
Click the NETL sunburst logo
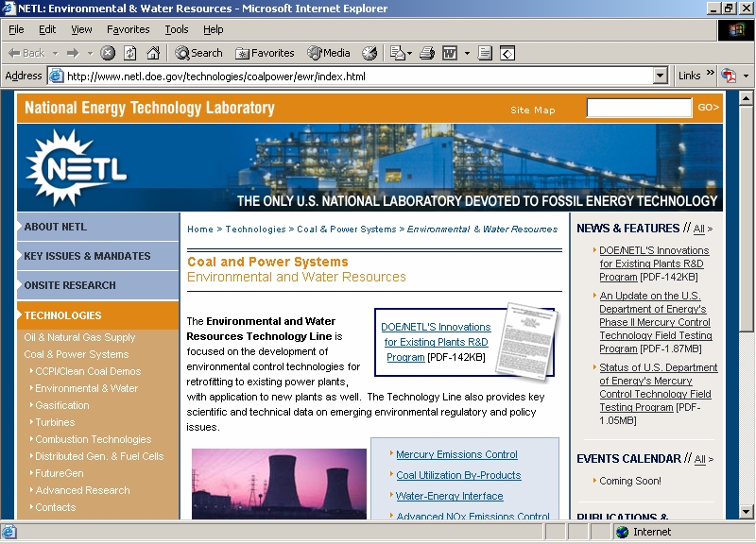pyautogui.click(x=77, y=168)
